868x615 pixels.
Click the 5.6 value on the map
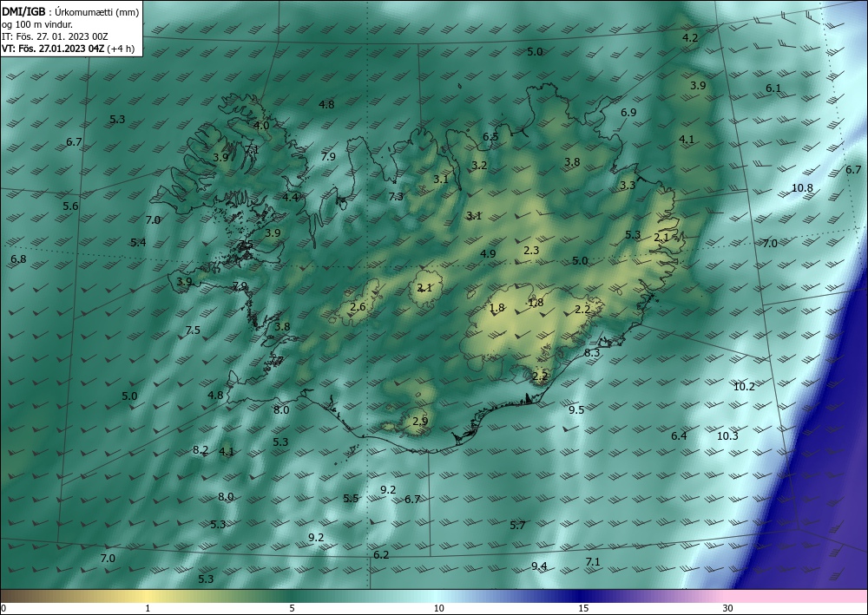[70, 206]
